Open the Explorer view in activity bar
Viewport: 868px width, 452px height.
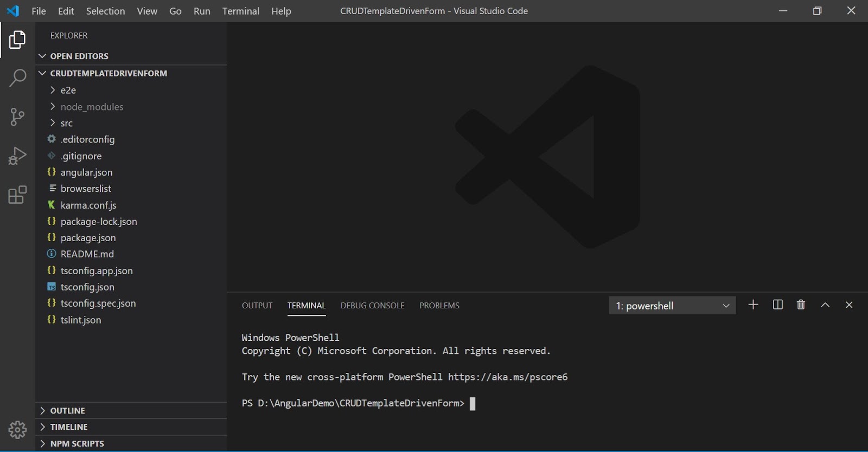(17, 40)
